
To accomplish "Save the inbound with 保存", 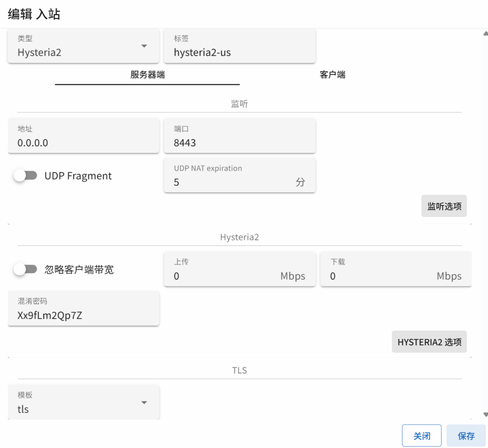I will tap(466, 436).
